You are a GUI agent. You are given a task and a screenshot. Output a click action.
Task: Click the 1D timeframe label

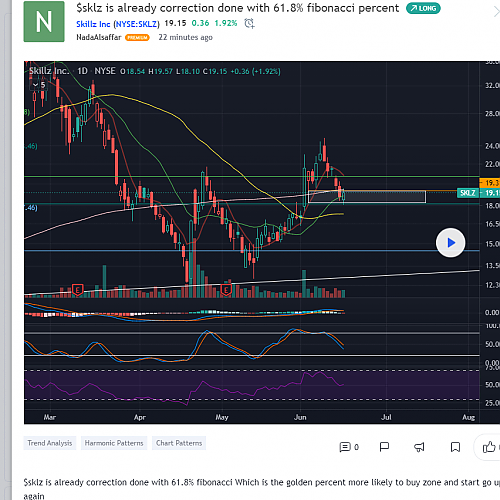(x=82, y=71)
